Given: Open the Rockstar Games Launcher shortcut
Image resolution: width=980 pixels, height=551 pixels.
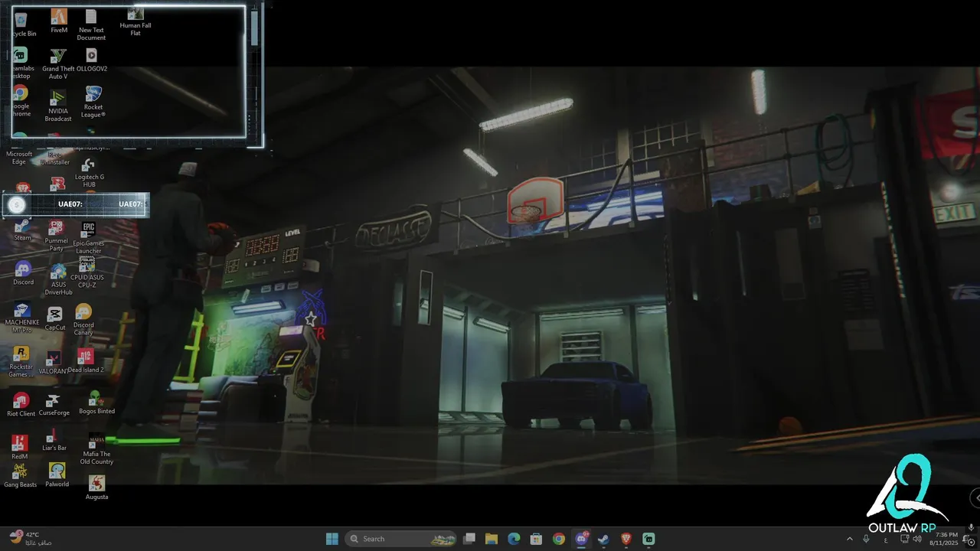Looking at the screenshot, I should point(21,362).
